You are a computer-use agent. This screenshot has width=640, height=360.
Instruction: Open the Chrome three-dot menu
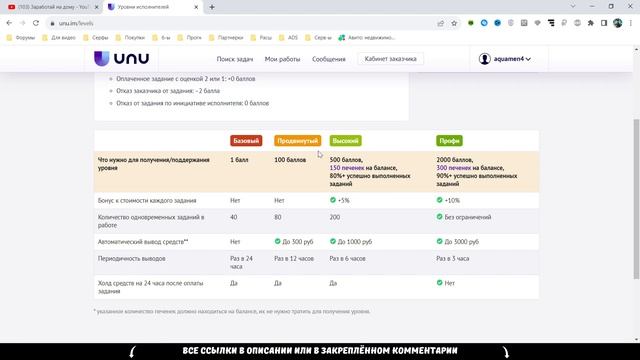[631, 23]
